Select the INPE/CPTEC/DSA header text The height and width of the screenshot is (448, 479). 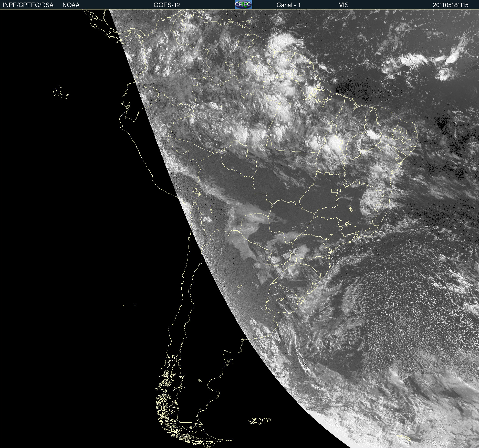coord(28,5)
